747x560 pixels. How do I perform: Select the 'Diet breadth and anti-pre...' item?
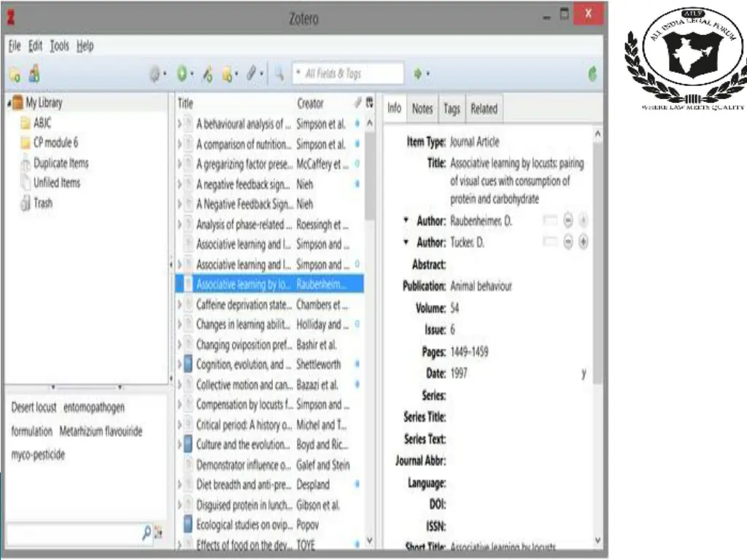coord(269,484)
